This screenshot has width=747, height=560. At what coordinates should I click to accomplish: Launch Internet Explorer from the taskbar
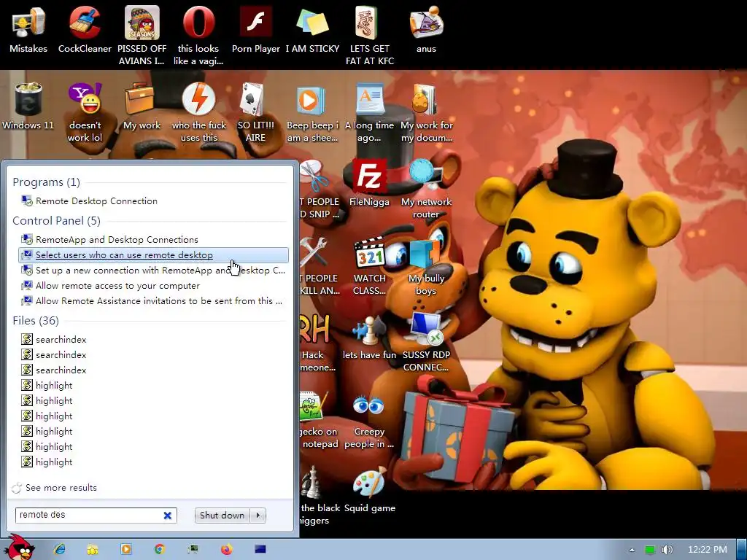(x=60, y=549)
